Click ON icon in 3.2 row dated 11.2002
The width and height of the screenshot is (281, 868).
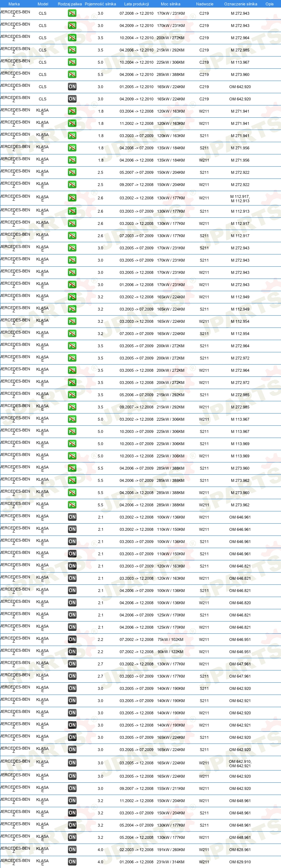tap(72, 801)
